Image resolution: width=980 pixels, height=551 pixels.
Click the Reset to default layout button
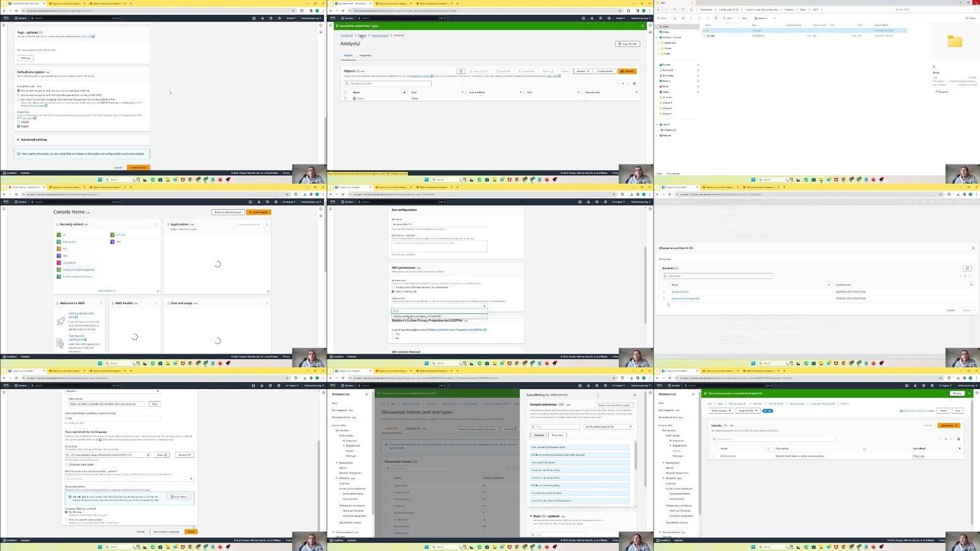point(228,212)
